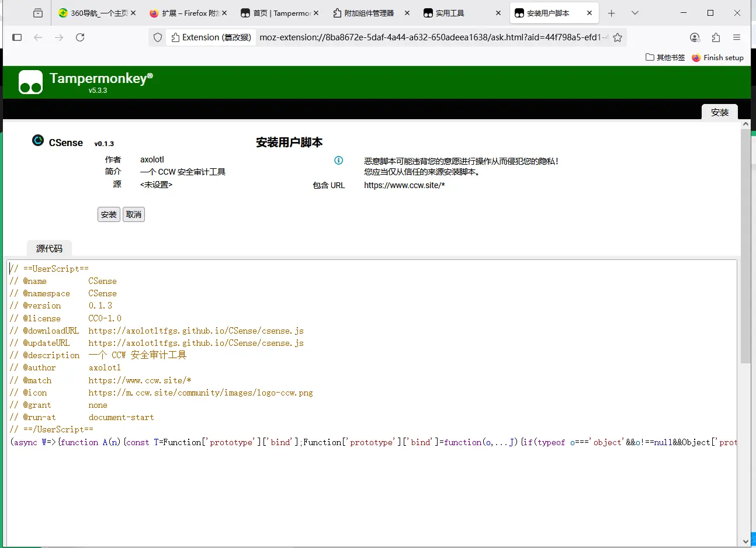Close the 实用工具 tab
This screenshot has width=756, height=548.
[498, 13]
